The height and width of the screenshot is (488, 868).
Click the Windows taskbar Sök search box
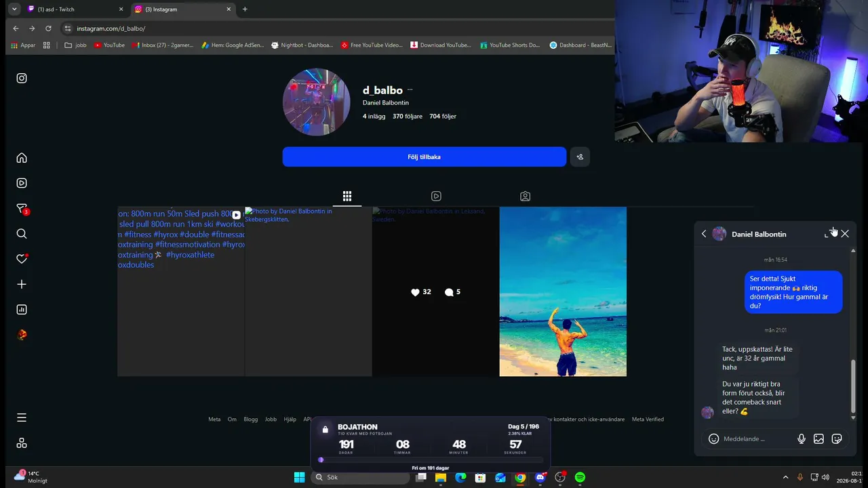coord(360,477)
